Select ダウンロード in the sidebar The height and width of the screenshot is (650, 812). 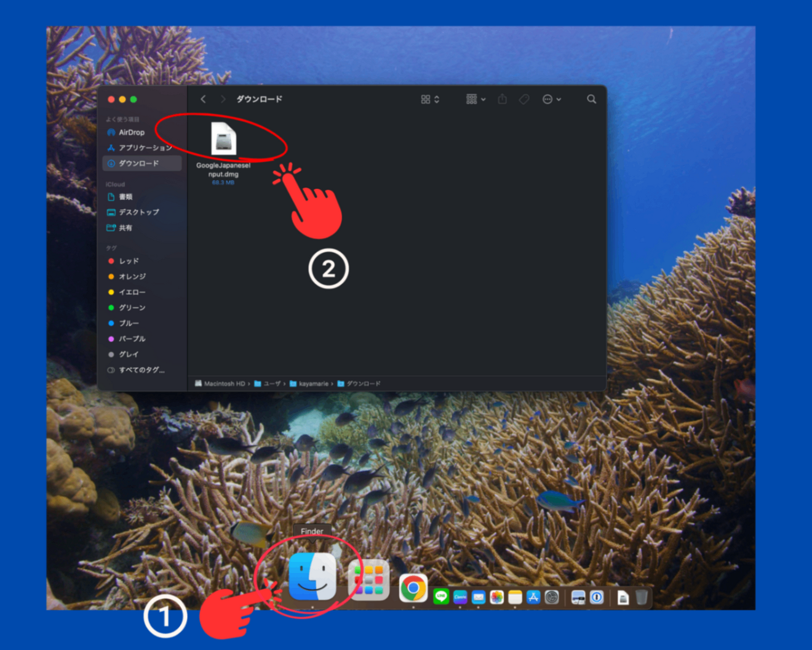(141, 163)
